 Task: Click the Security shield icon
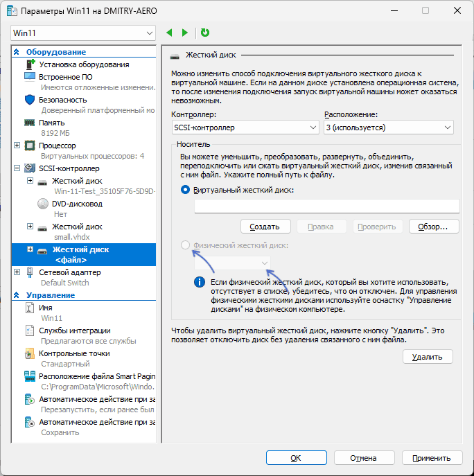point(30,100)
